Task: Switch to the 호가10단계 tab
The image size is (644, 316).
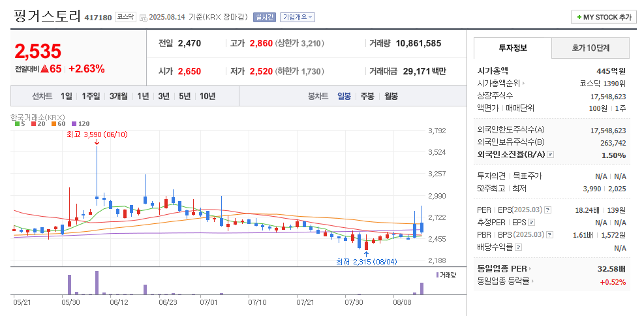Action: 590,48
